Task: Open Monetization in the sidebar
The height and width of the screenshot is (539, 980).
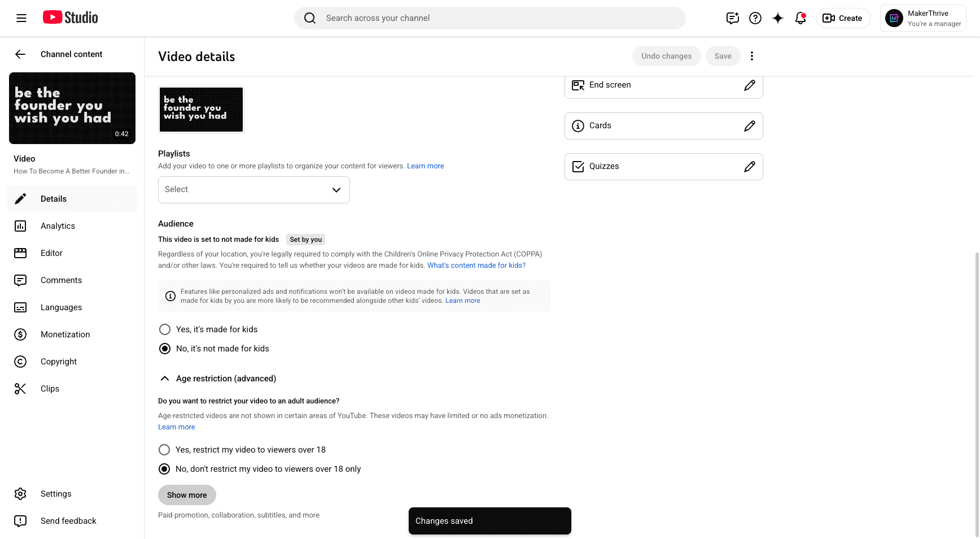Action: click(x=72, y=334)
